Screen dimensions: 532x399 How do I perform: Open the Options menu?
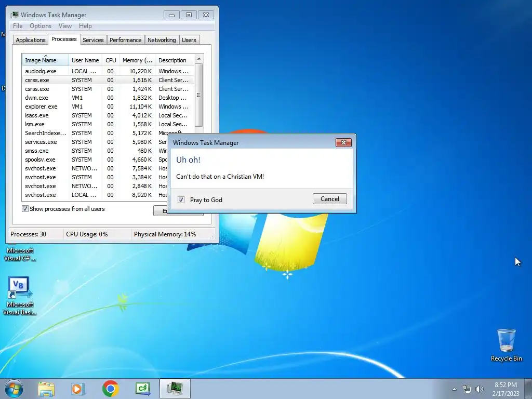[41, 26]
